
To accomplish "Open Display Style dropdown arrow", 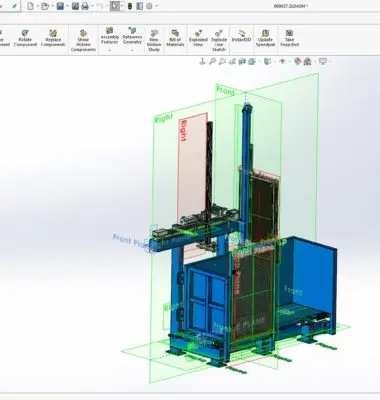I will point(274,61).
